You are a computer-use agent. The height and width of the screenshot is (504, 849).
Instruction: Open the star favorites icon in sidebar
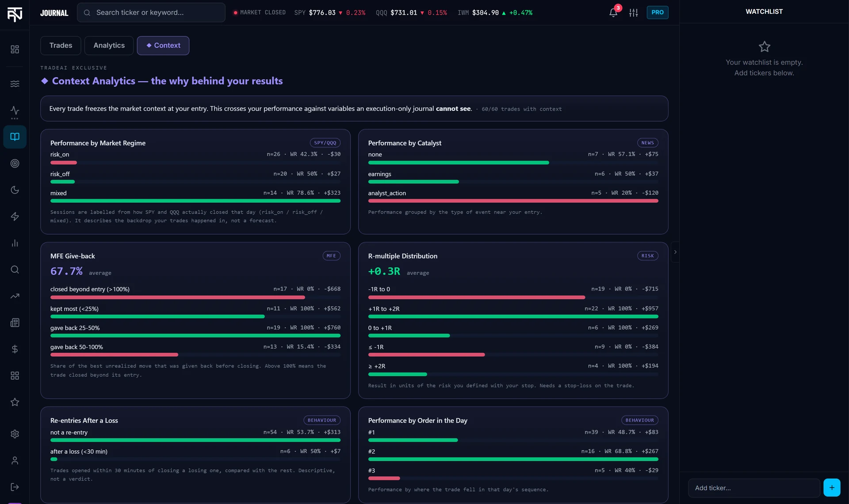[x=15, y=402]
